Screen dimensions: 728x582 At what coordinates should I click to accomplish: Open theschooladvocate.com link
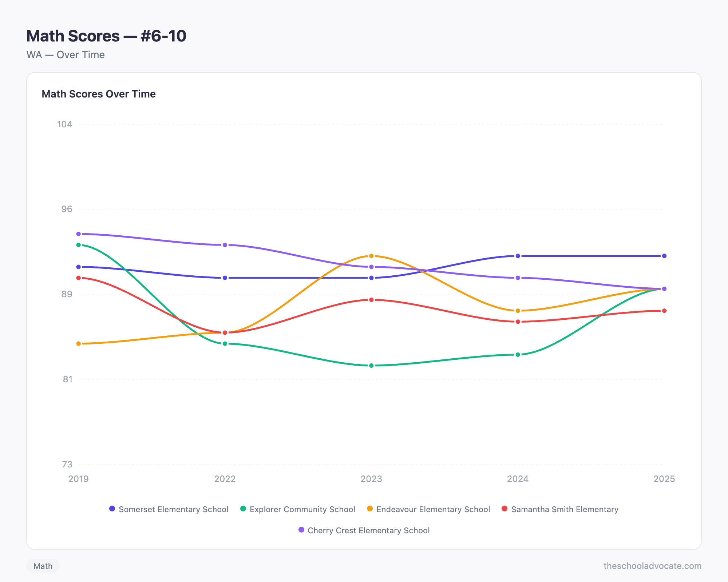653,566
